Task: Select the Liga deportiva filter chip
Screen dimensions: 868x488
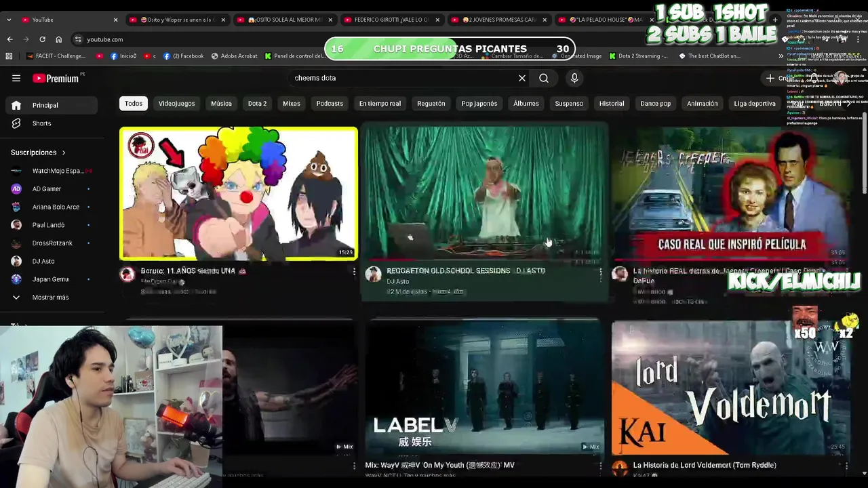Action: coord(755,104)
